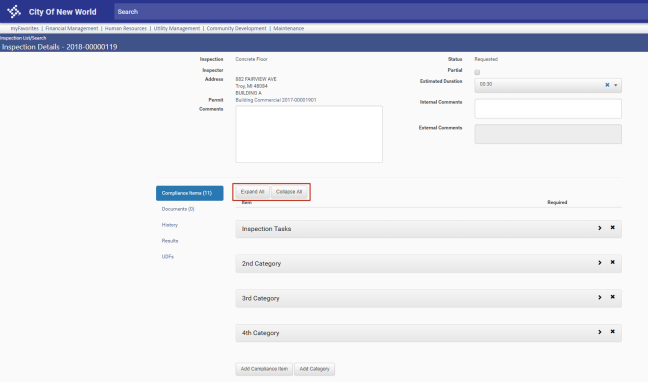This screenshot has width=648, height=382.
Task: Toggle the Partial checkbox
Action: click(477, 72)
